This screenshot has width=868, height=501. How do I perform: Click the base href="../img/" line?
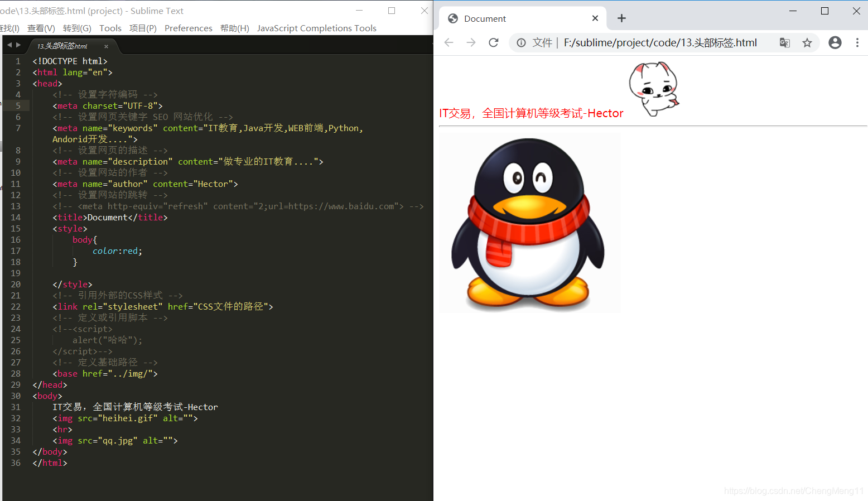click(105, 374)
